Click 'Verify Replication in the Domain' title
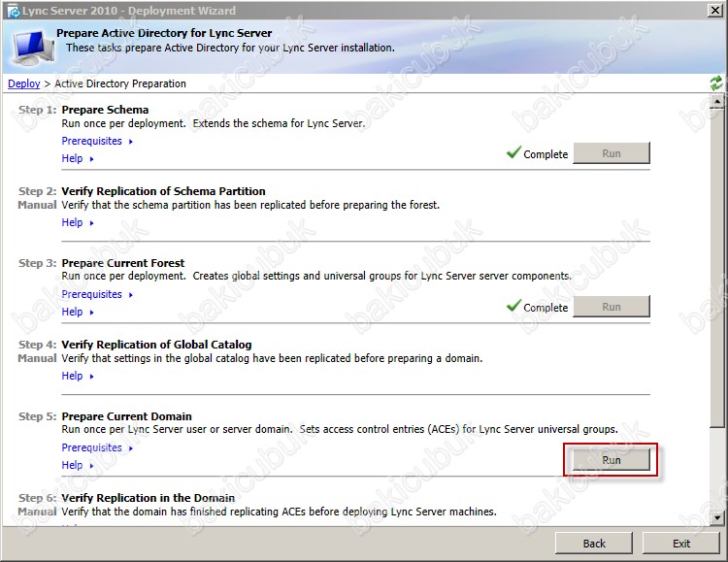 click(x=149, y=498)
